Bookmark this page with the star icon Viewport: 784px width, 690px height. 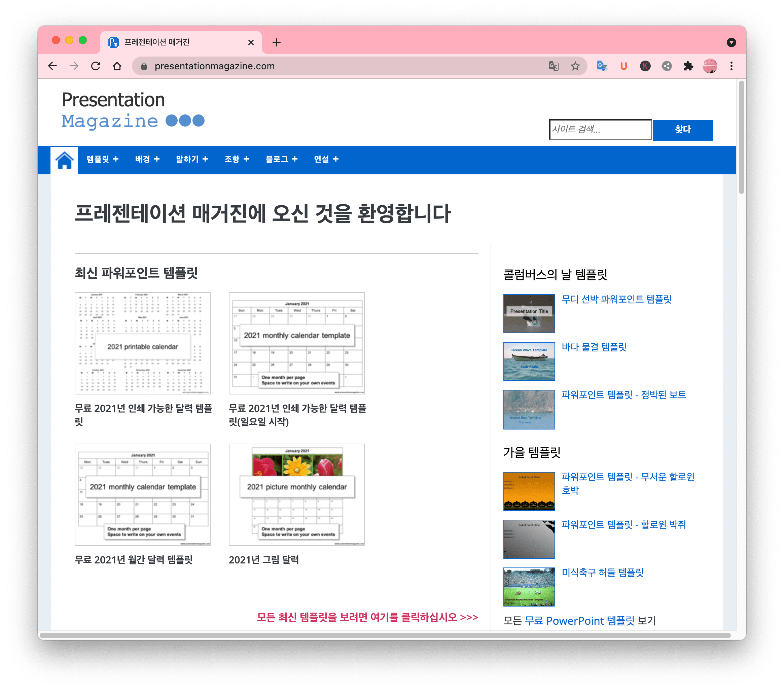(575, 66)
